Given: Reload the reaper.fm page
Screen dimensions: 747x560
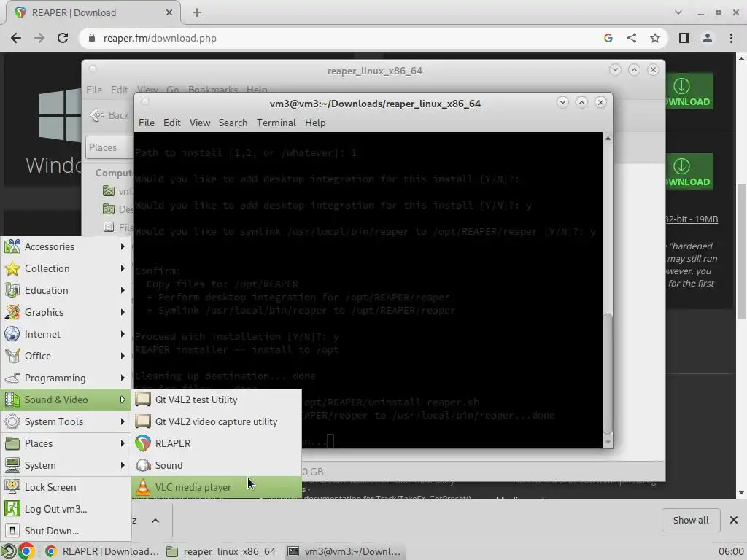Looking at the screenshot, I should point(63,38).
